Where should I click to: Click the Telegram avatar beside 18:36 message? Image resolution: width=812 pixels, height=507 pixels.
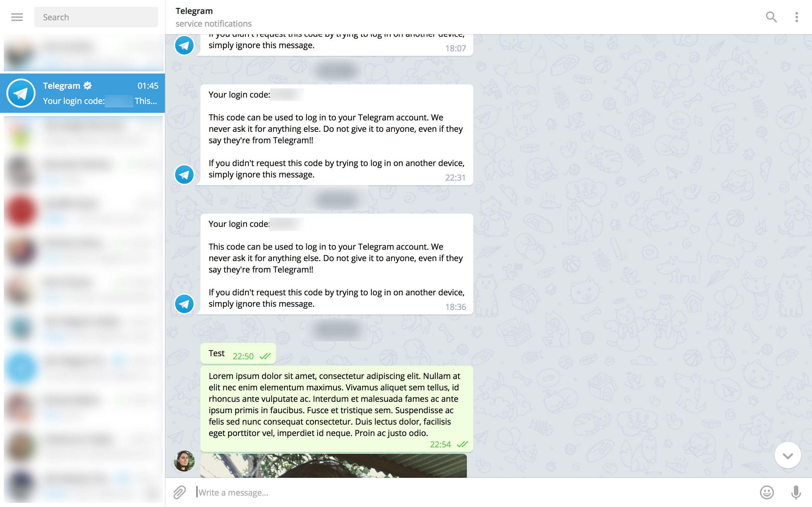(x=184, y=304)
